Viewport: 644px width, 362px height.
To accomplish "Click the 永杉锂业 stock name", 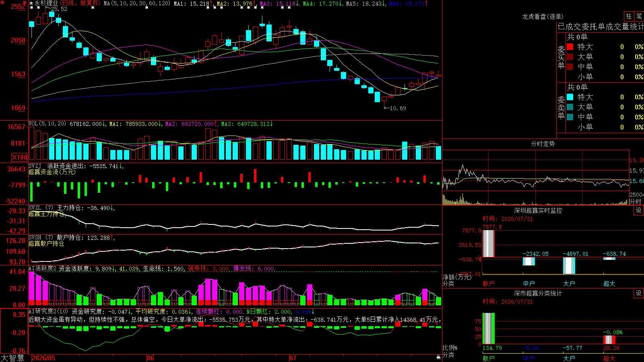I will (46, 3).
